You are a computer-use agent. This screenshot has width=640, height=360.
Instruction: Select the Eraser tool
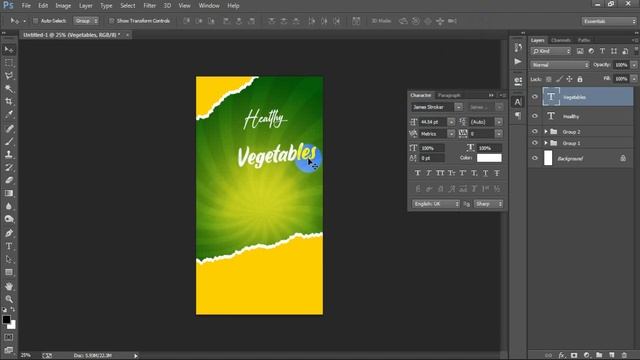point(9,180)
